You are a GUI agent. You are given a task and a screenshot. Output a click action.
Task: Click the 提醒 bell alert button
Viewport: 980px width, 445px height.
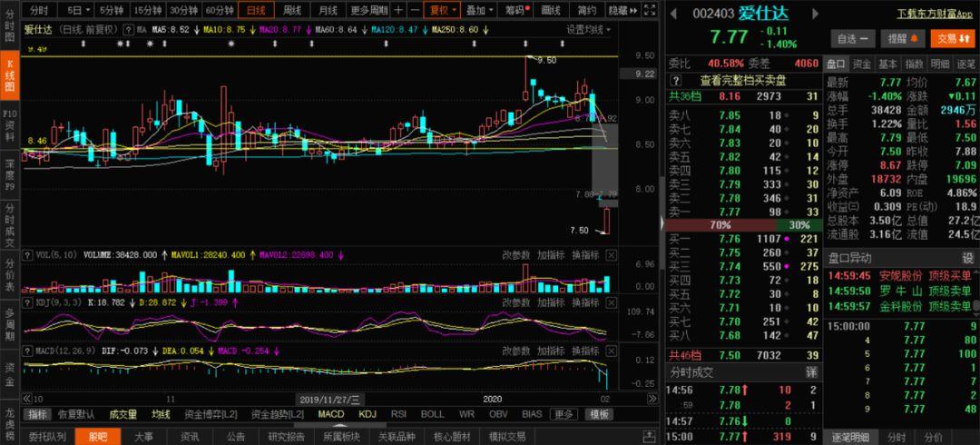[x=902, y=39]
